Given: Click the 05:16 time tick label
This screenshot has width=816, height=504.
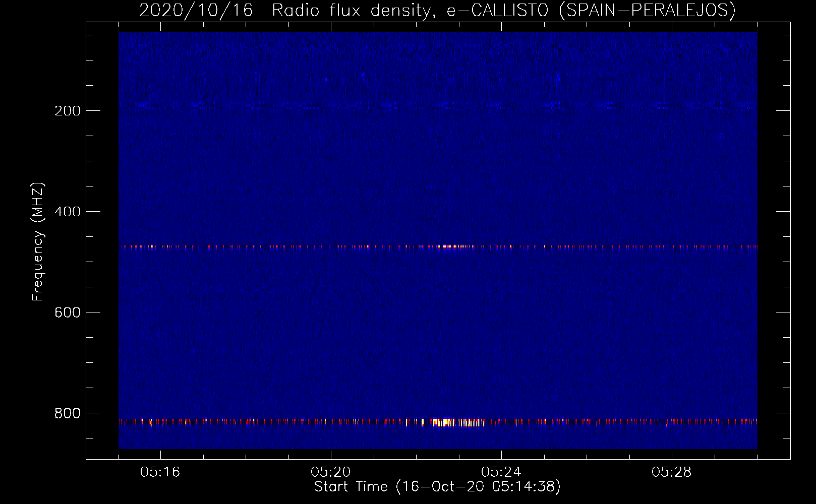Looking at the screenshot, I should click(160, 472).
